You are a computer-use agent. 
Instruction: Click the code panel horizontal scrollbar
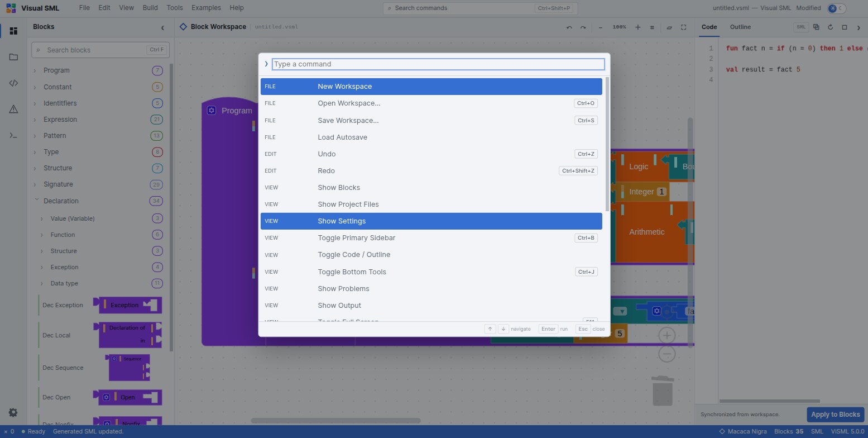click(x=770, y=401)
